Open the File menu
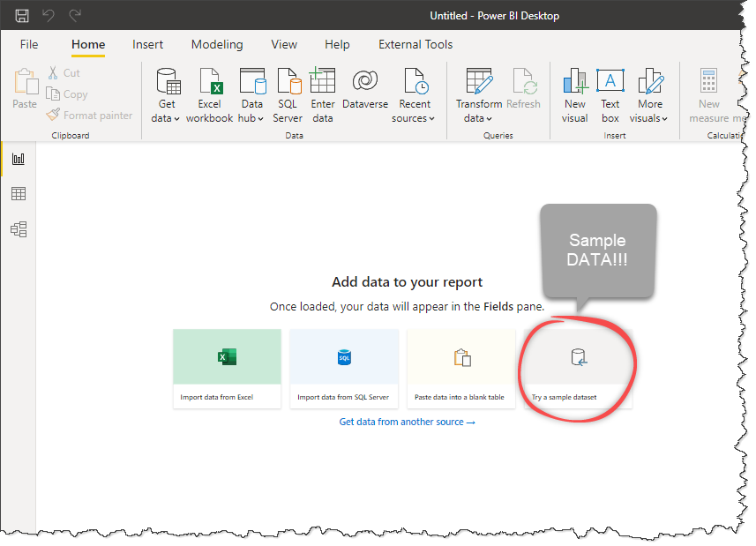The height and width of the screenshot is (546, 756). tap(29, 44)
